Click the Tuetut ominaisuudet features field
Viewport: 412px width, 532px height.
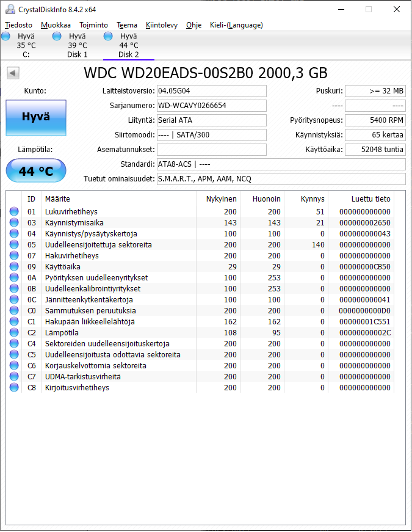(x=281, y=179)
